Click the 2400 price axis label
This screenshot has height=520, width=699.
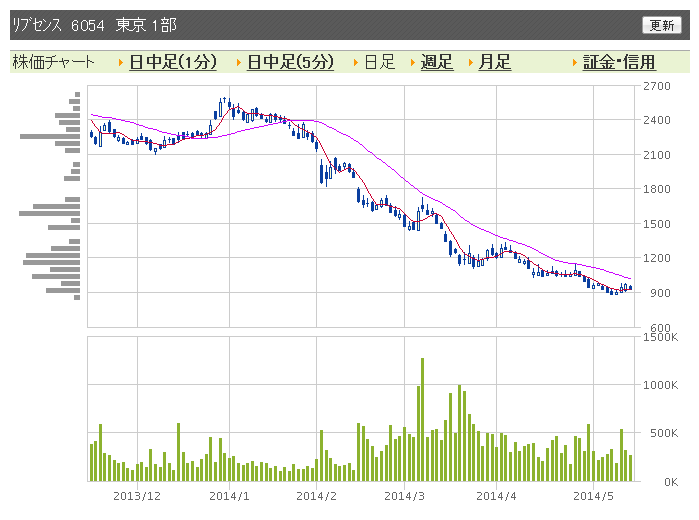coord(657,120)
